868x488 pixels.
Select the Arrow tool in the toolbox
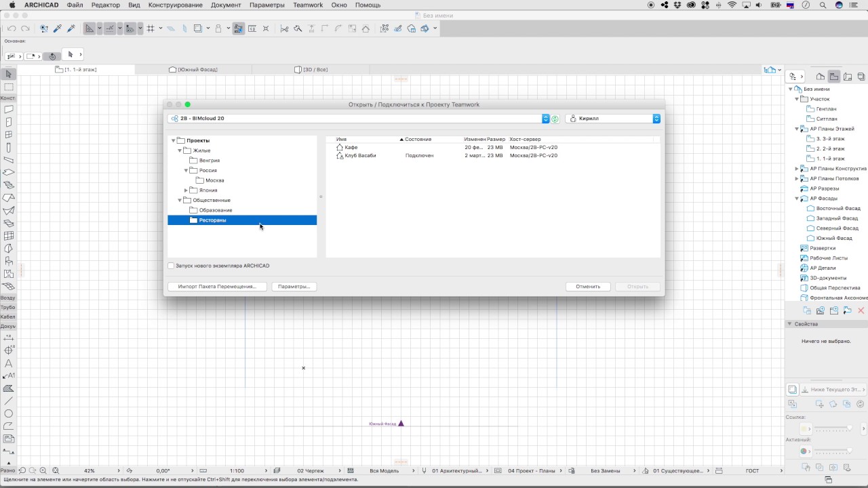coord(9,74)
